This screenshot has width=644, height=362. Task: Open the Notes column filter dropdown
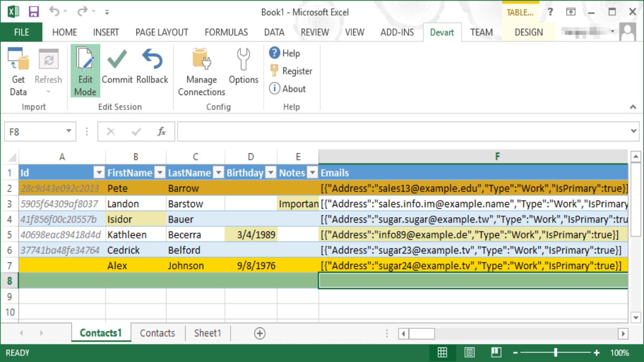click(x=312, y=173)
